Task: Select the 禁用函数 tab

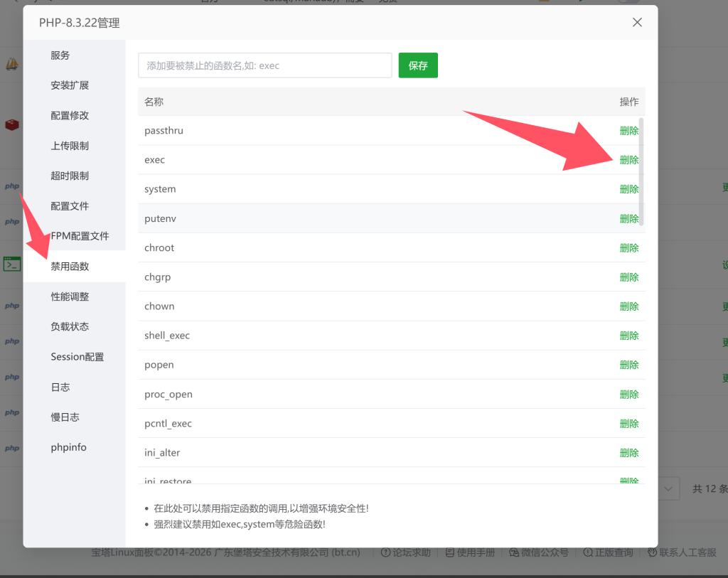Action: pos(70,267)
